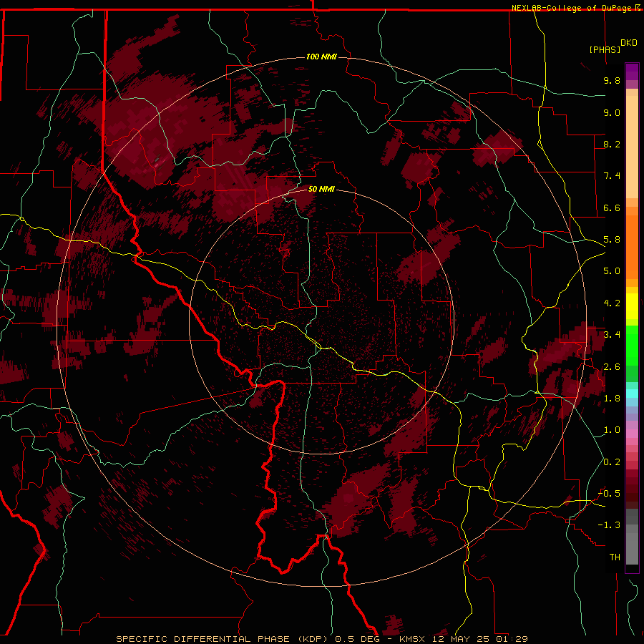644x644 pixels.
Task: Click the 2.6 value on the color scale
Action: tap(612, 367)
